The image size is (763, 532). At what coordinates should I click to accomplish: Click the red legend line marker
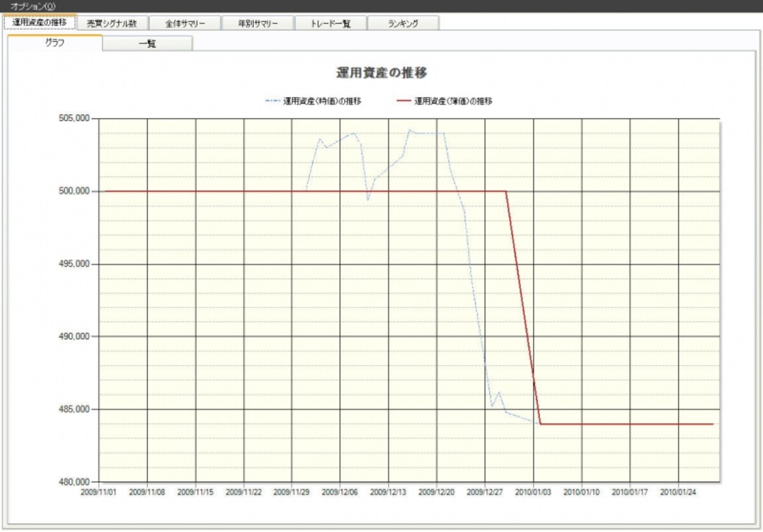(403, 100)
